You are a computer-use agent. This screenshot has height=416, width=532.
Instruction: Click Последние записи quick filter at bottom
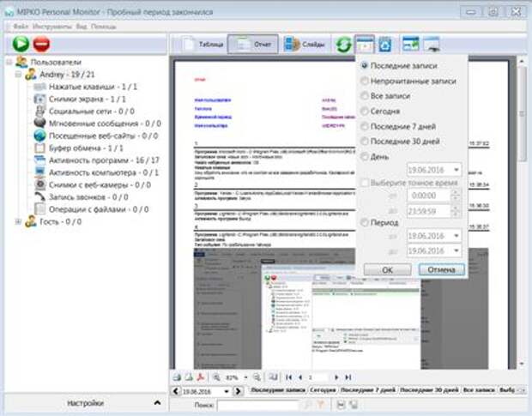pos(278,390)
